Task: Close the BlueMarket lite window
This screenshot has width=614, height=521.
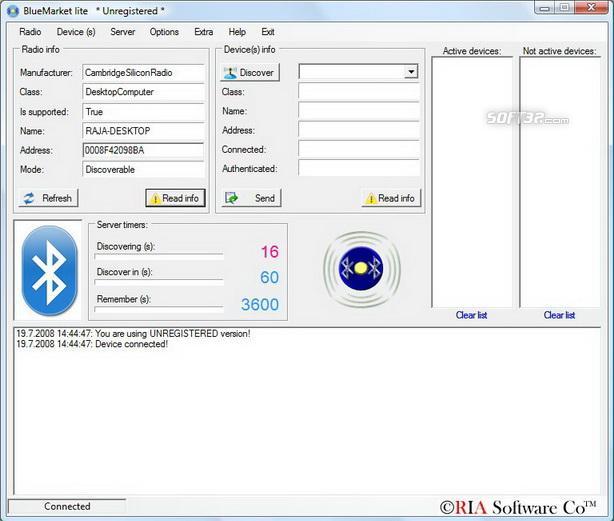Action: 591,7
